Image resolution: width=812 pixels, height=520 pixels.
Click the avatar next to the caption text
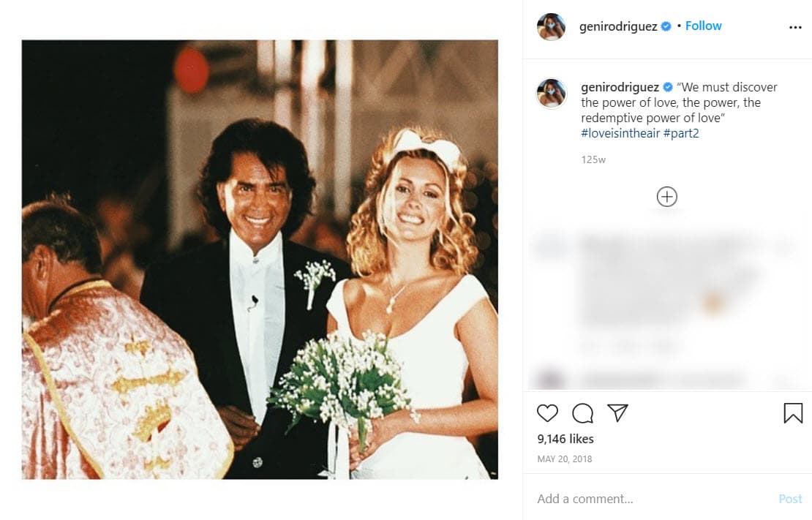pyautogui.click(x=552, y=94)
